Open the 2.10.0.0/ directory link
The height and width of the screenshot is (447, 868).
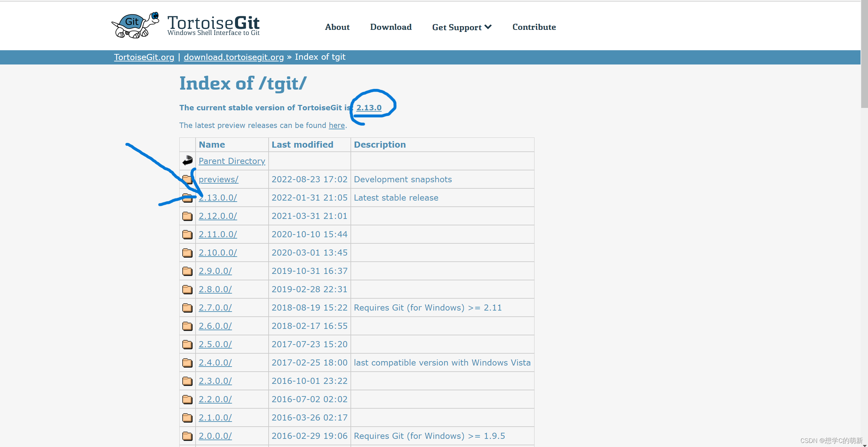[x=218, y=253]
